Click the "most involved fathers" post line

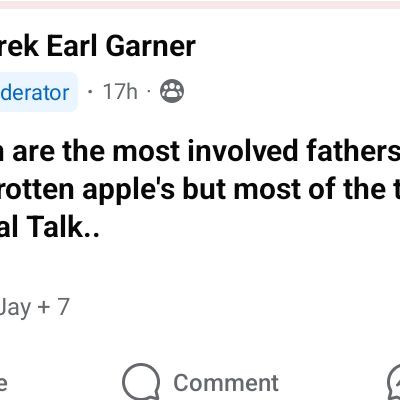(x=200, y=151)
